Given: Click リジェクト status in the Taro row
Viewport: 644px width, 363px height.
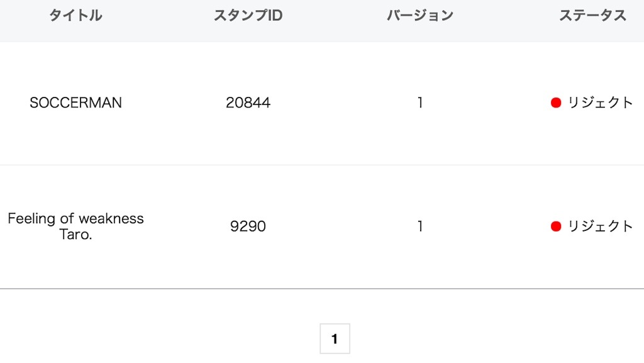Looking at the screenshot, I should coord(599,226).
